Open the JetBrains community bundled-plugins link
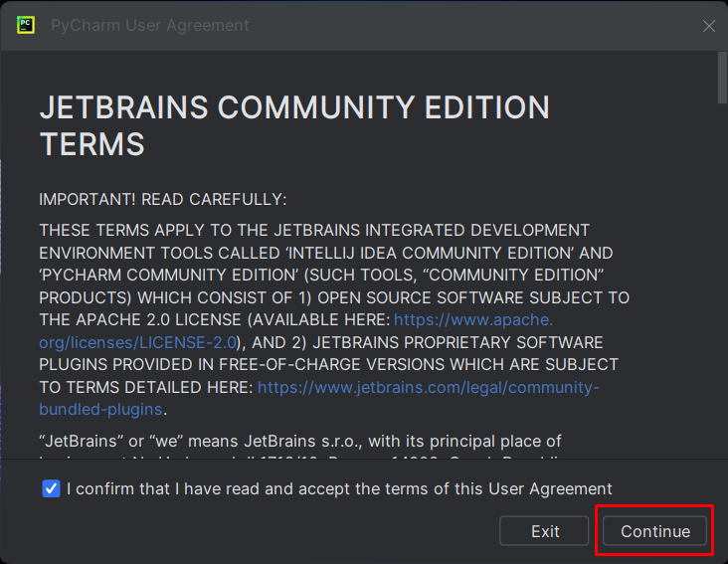This screenshot has height=564, width=728. click(x=428, y=387)
